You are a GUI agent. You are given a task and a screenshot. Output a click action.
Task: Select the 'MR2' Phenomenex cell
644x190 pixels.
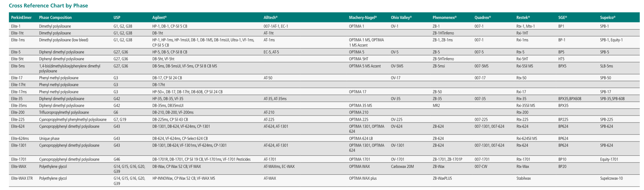click(x=436, y=106)
